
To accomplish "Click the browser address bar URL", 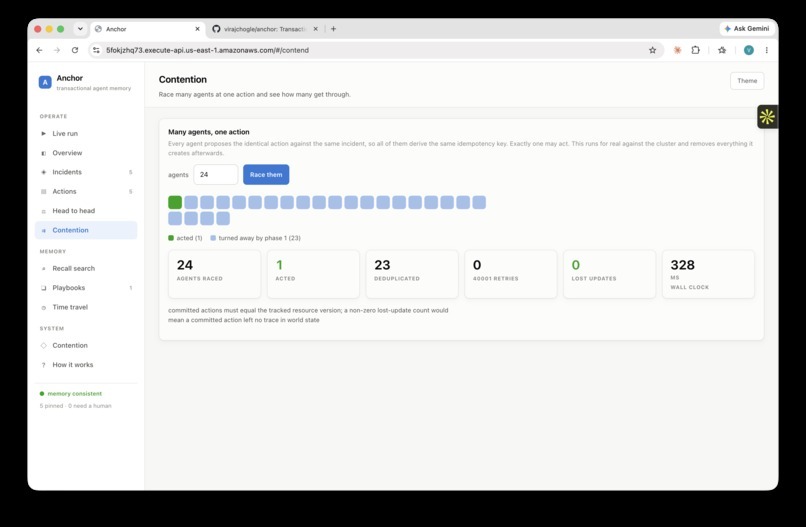I will tap(207, 50).
